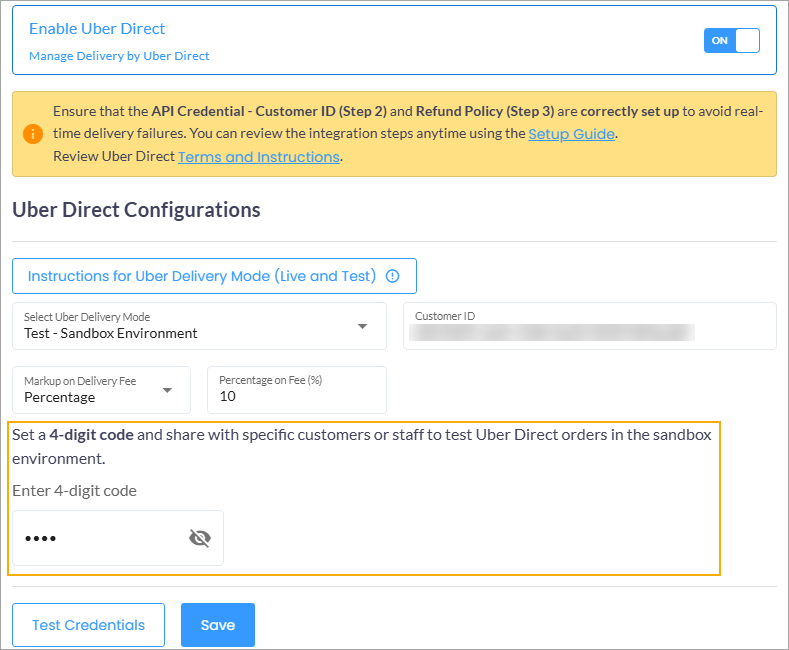The width and height of the screenshot is (789, 650).
Task: Click the 'Set a 4-digit code' instruction text
Action: click(x=365, y=446)
